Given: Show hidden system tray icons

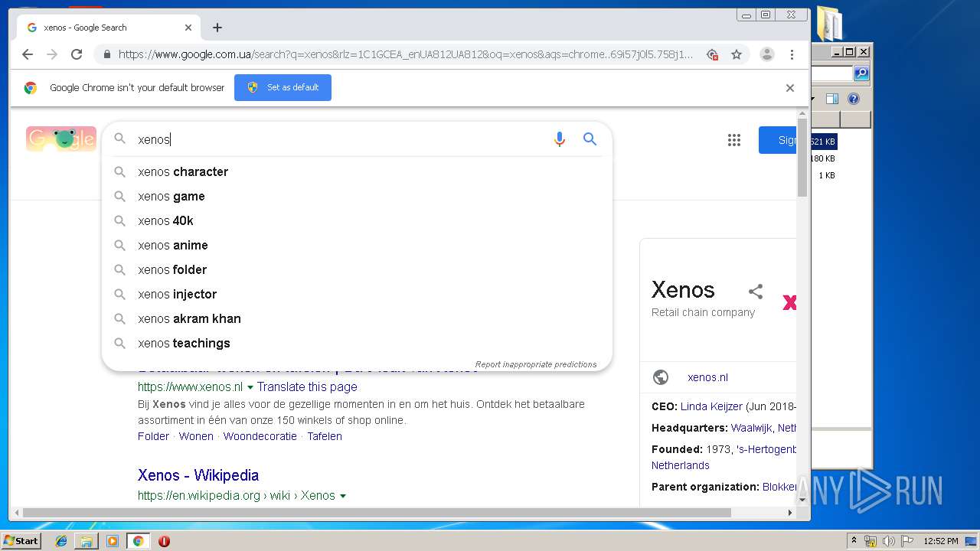Looking at the screenshot, I should (854, 541).
